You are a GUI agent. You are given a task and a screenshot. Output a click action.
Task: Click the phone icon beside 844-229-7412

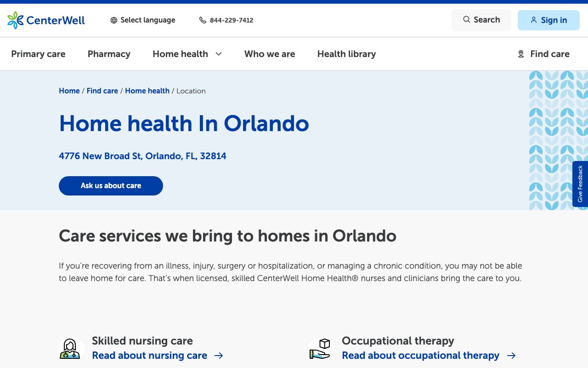pyautogui.click(x=203, y=20)
